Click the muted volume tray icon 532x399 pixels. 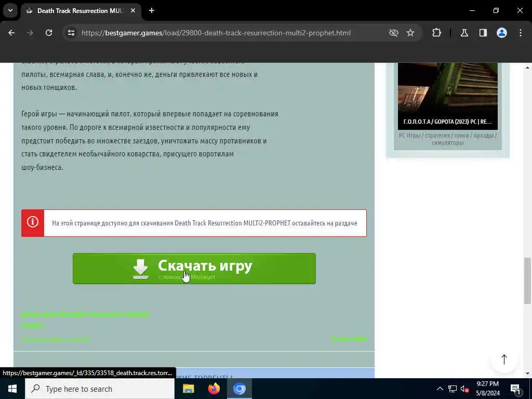(x=465, y=389)
